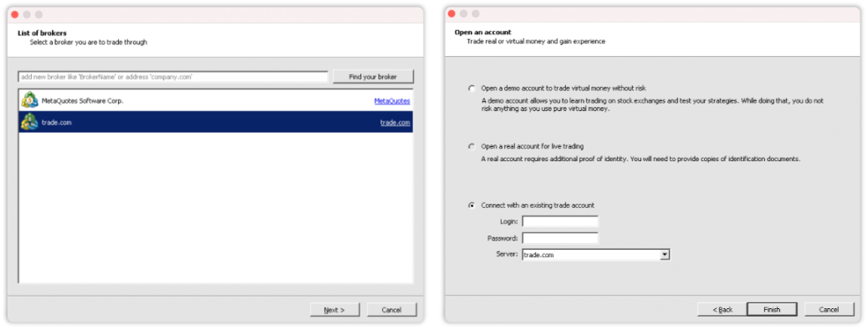The height and width of the screenshot is (330, 868).
Task: Click the Finish button
Action: [772, 310]
